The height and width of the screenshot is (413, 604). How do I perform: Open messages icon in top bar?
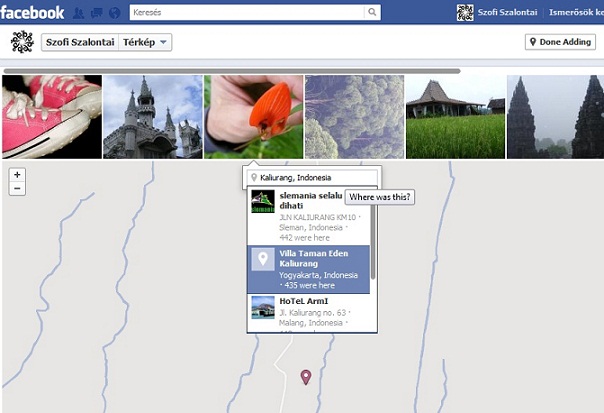point(96,13)
